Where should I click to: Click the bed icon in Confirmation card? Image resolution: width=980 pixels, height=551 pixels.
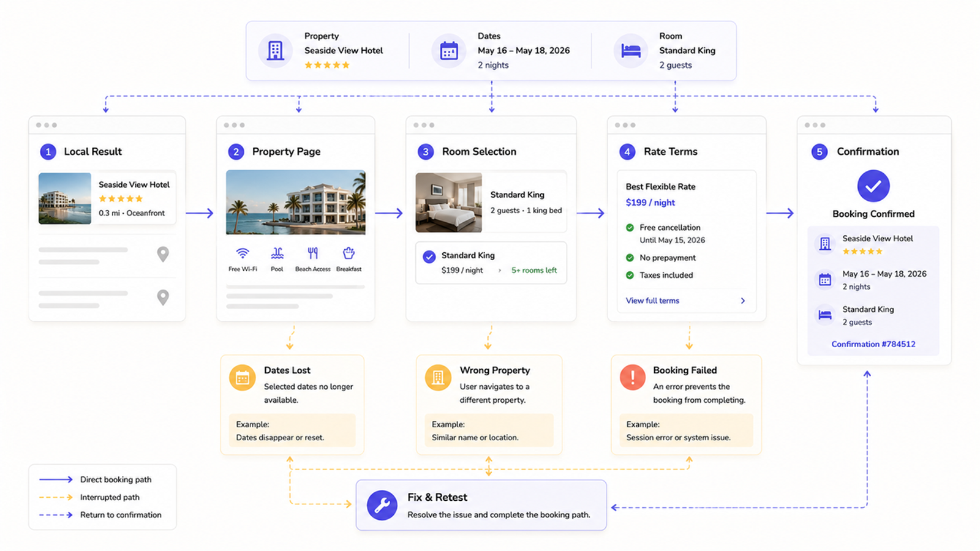click(x=825, y=315)
